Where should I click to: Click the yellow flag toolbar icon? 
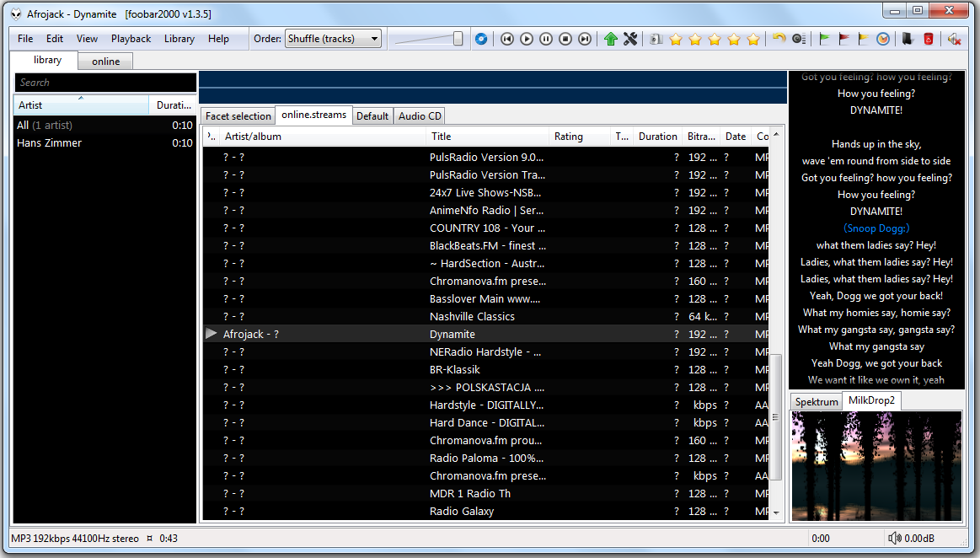pos(863,39)
